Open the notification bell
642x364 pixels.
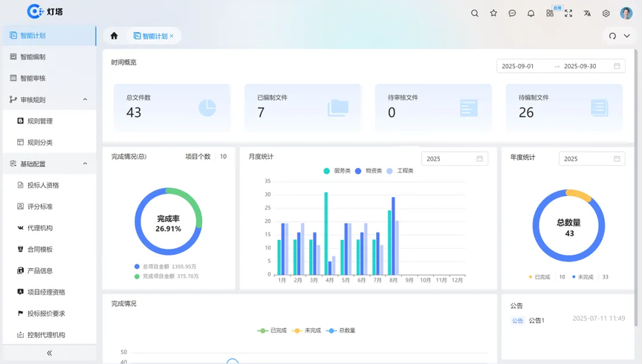coord(531,13)
